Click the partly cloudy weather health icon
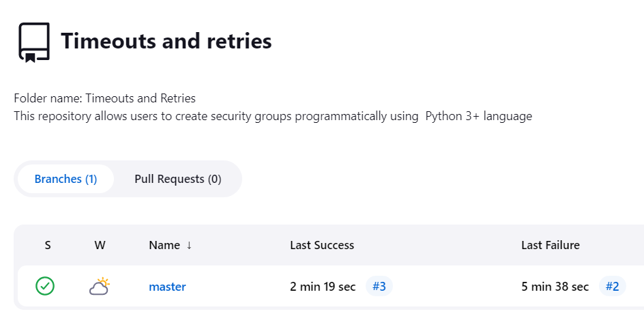 click(100, 286)
